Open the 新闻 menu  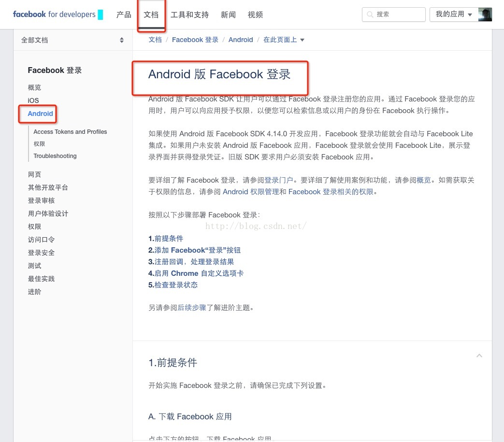click(228, 14)
